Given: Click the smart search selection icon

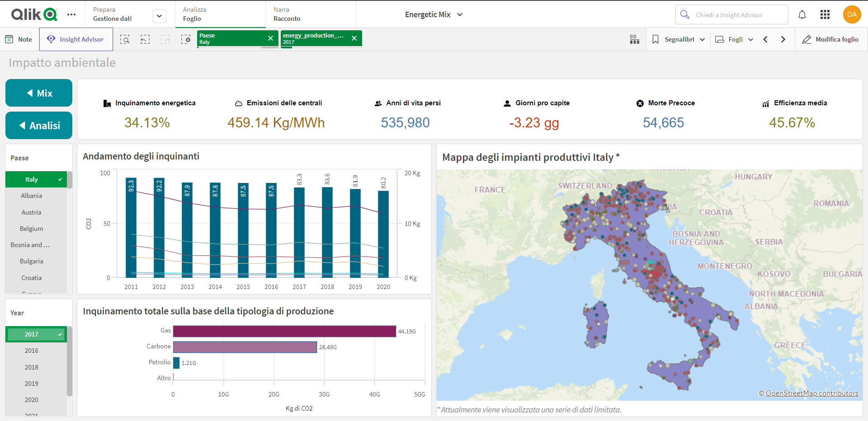Looking at the screenshot, I should 125,39.
